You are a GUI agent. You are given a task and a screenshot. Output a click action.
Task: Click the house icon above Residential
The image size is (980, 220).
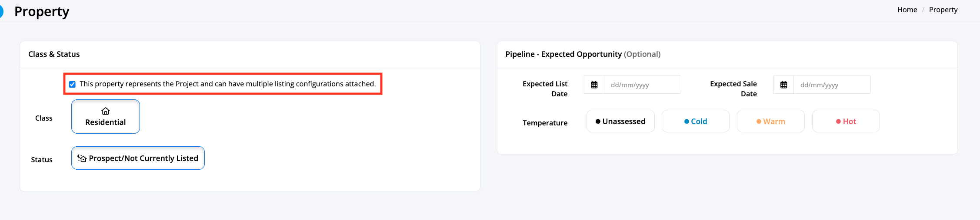(106, 111)
